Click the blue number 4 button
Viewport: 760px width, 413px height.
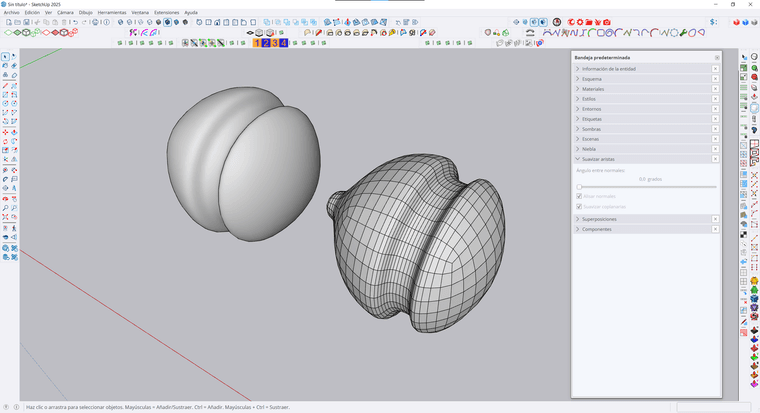[x=284, y=43]
